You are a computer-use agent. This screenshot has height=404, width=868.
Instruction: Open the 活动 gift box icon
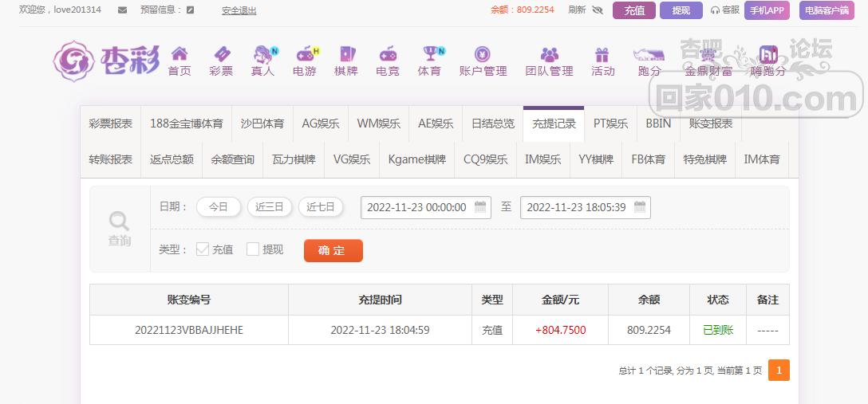click(602, 55)
